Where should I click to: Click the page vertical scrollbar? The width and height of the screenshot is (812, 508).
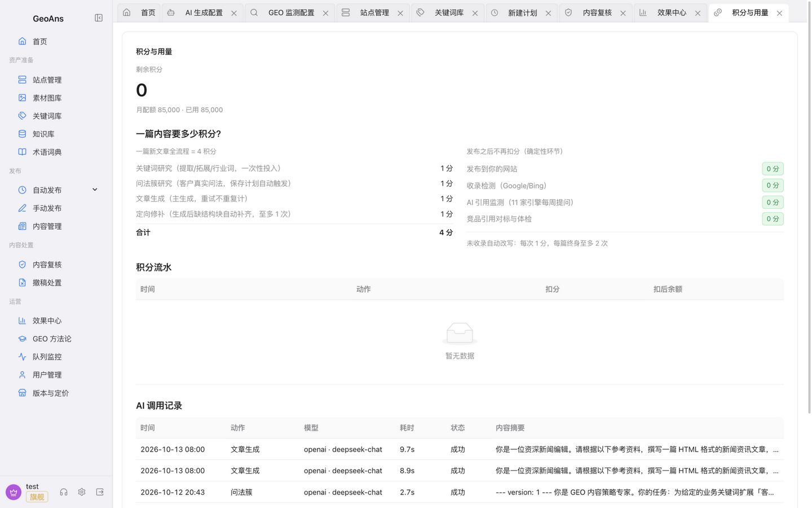coord(809,208)
